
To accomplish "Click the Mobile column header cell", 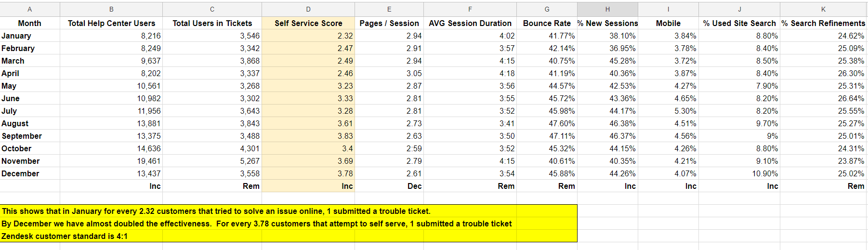I will pos(668,23).
